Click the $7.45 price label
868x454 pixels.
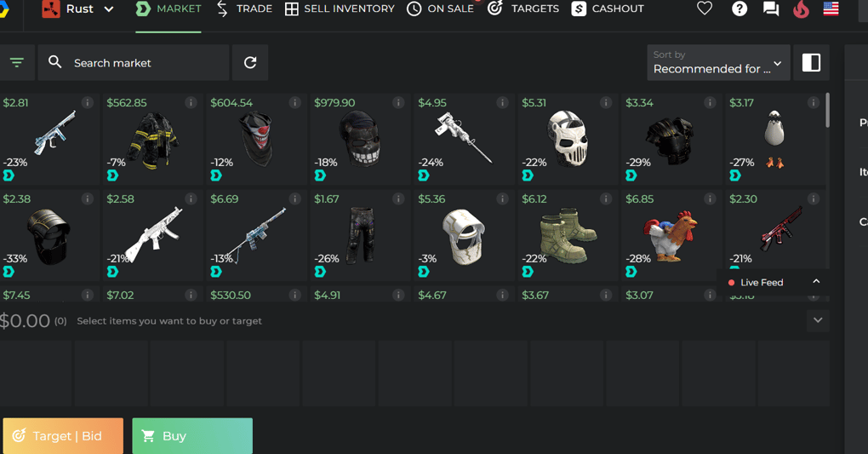pos(17,295)
